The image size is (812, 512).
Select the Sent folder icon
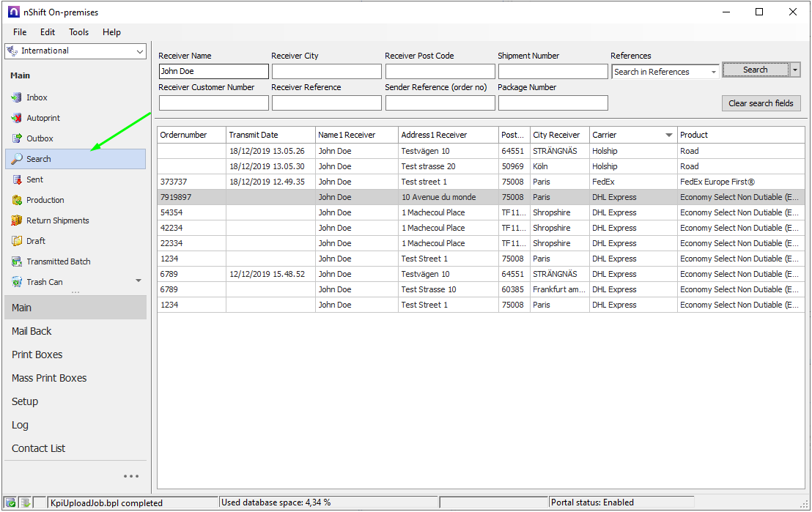pyautogui.click(x=17, y=179)
